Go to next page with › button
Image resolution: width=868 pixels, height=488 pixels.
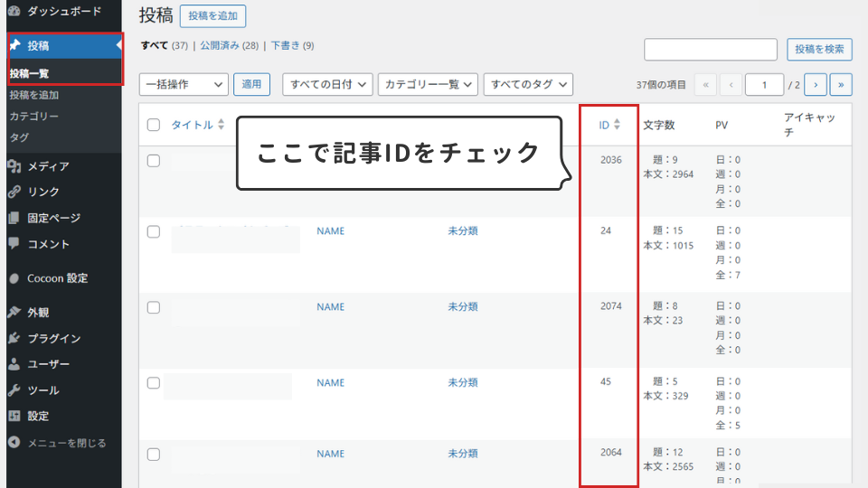click(x=816, y=85)
